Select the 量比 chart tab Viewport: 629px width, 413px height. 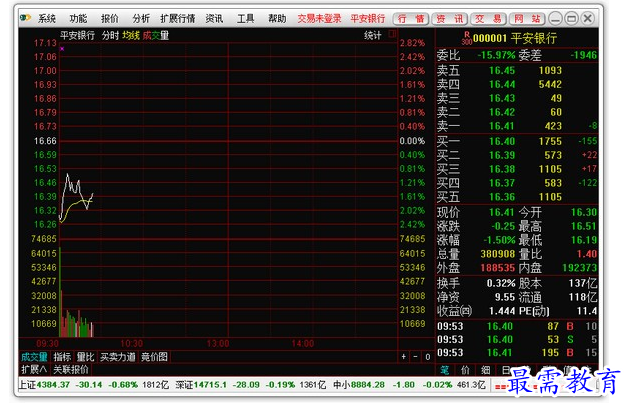tap(85, 357)
